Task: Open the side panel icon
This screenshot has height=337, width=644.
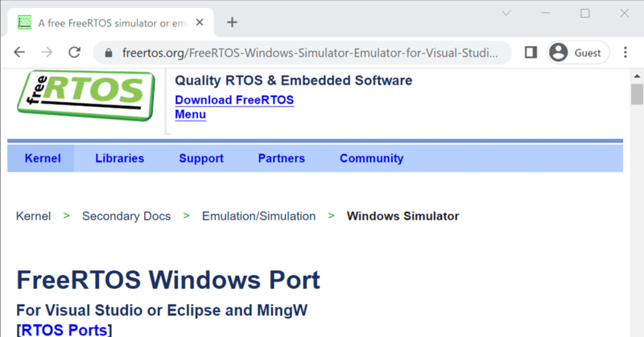Action: tap(530, 52)
